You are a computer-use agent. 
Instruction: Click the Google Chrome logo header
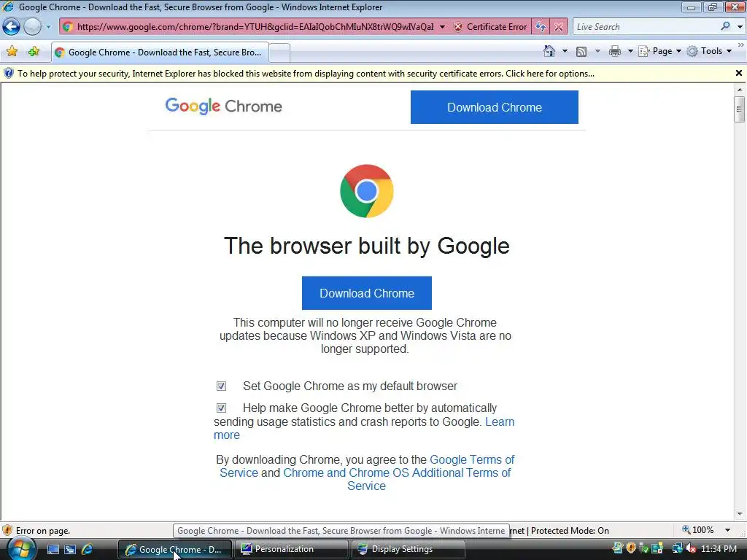click(x=223, y=106)
